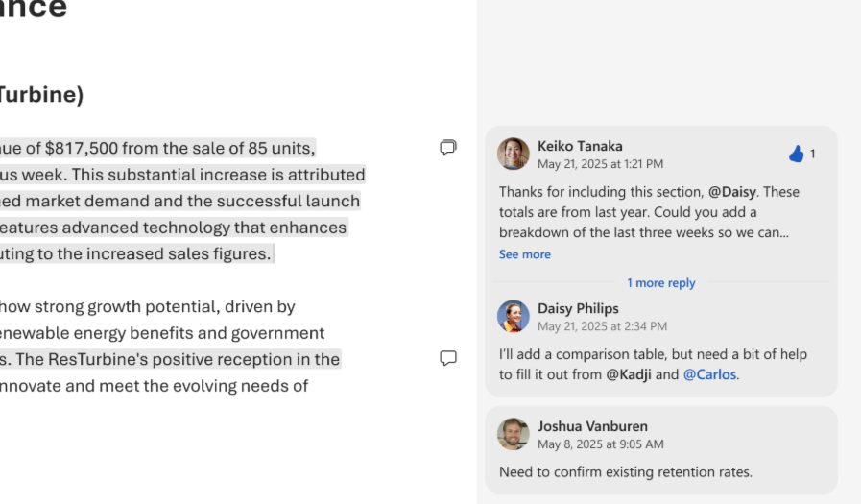Screen dimensions: 861x504
Task: Click Daisy Philips's profile avatar
Action: 514,316
